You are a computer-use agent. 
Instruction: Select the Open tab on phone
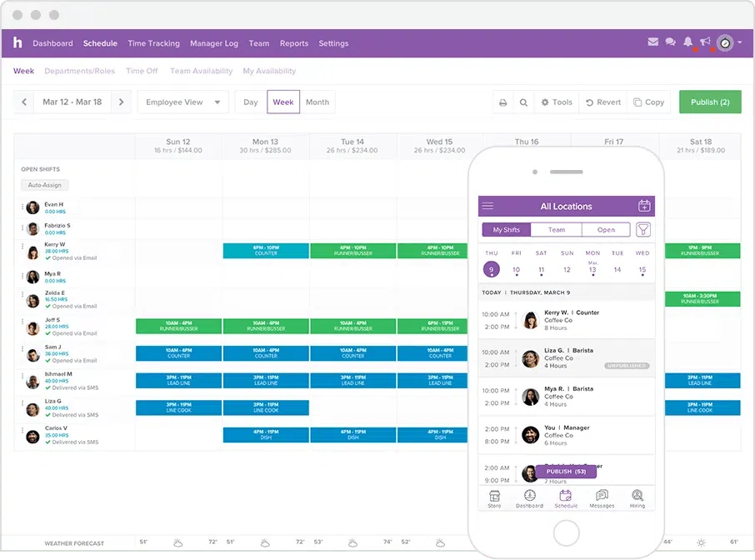[x=606, y=230]
